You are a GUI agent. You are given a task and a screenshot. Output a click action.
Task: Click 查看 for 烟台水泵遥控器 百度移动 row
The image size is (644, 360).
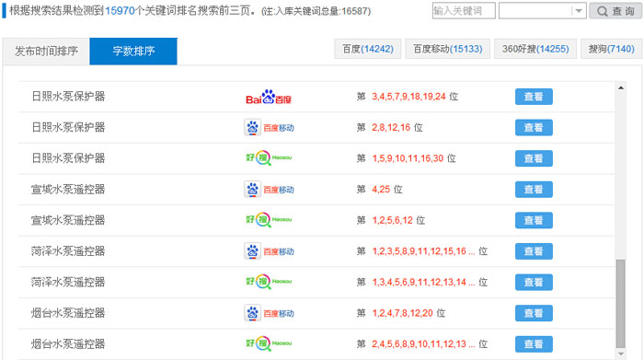pos(534,313)
